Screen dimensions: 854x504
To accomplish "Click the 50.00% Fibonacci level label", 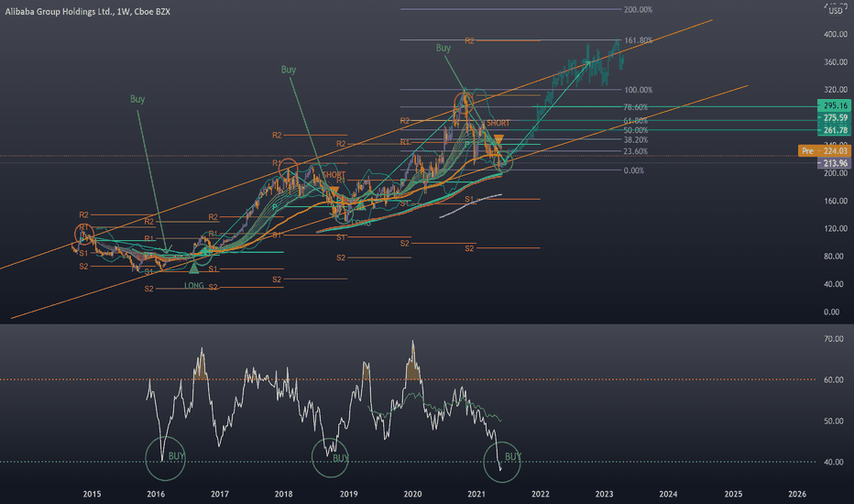I will click(636, 130).
